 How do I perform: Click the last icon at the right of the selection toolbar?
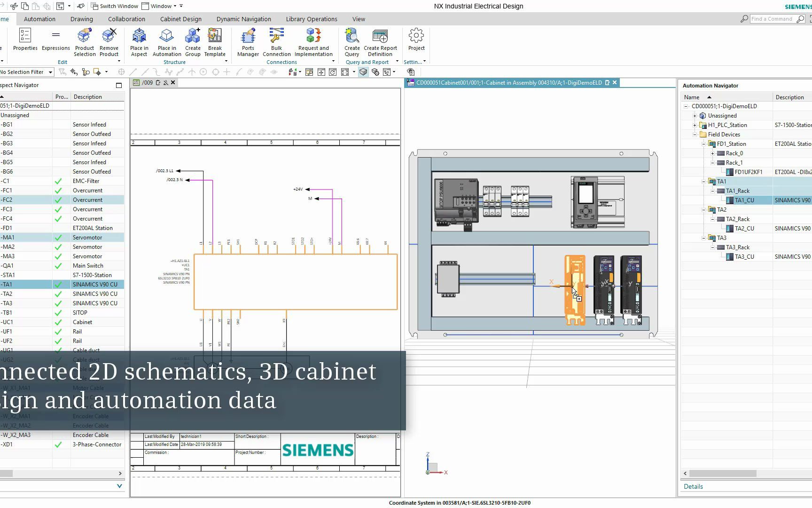point(411,72)
